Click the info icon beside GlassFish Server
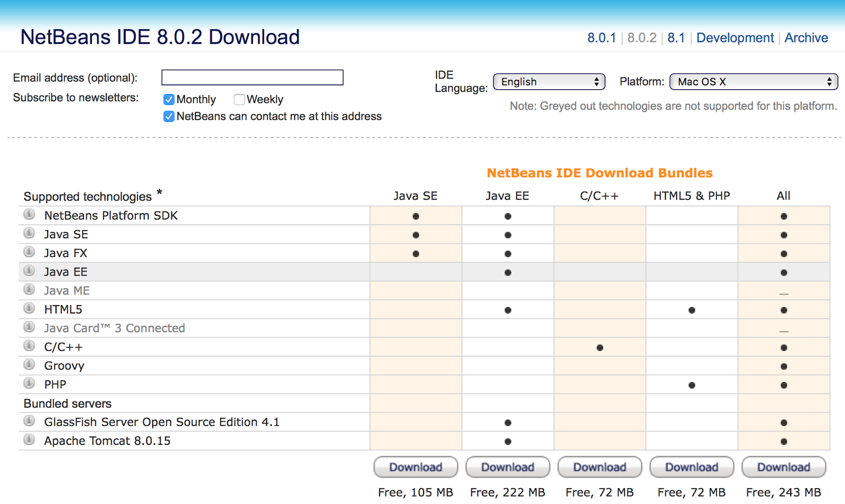 tap(28, 420)
